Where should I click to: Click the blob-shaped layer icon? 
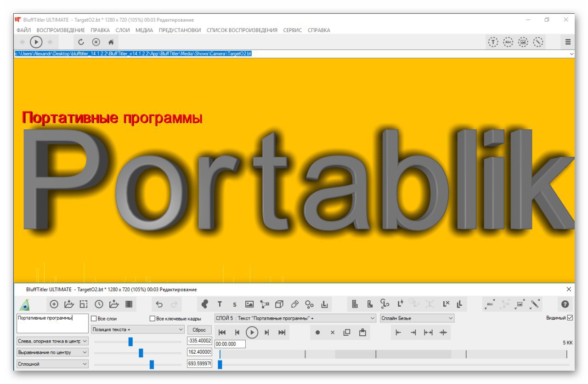pyautogui.click(x=205, y=304)
